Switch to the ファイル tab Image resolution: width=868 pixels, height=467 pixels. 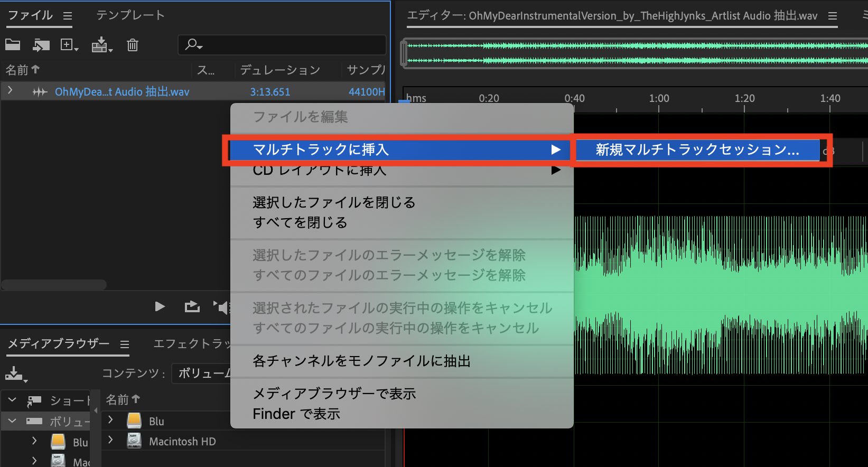click(30, 15)
